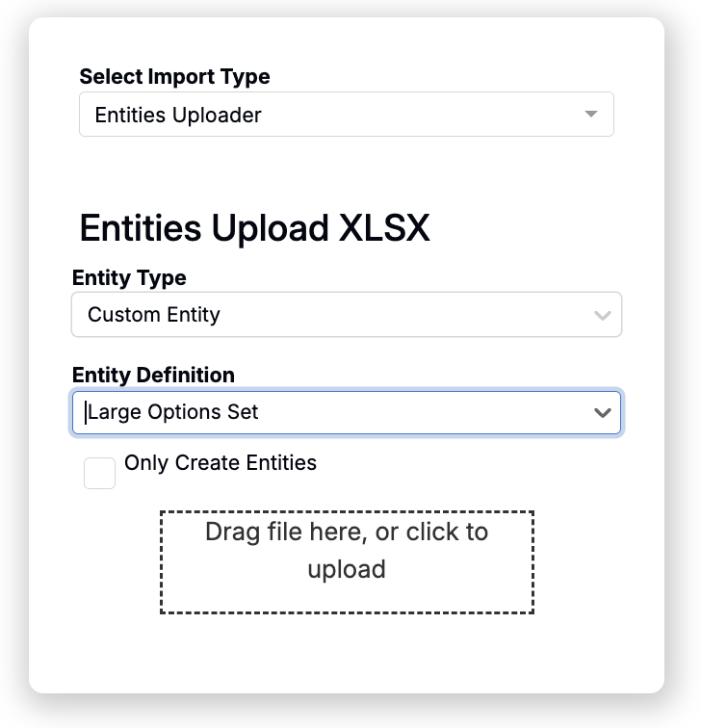
Task: Click the "Entities Upload XLSX" heading
Action: 254,229
